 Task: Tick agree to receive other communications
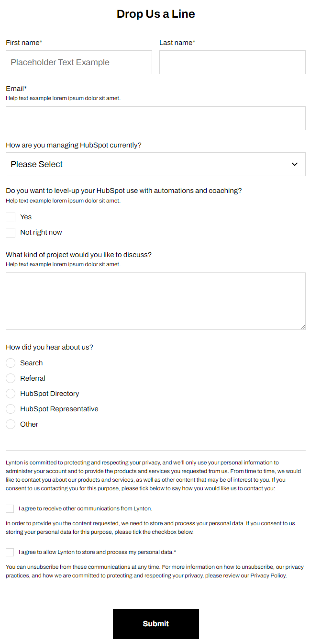pyautogui.click(x=10, y=508)
